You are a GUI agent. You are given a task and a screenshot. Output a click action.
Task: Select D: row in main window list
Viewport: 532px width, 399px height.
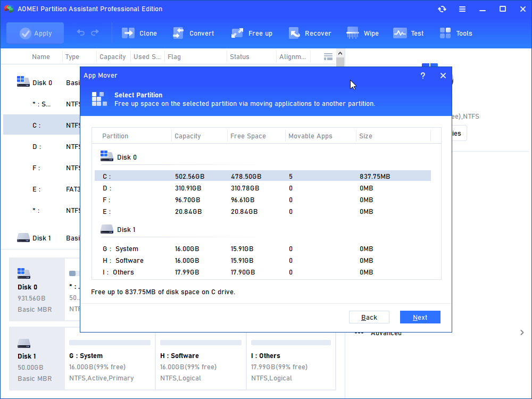[41, 147]
